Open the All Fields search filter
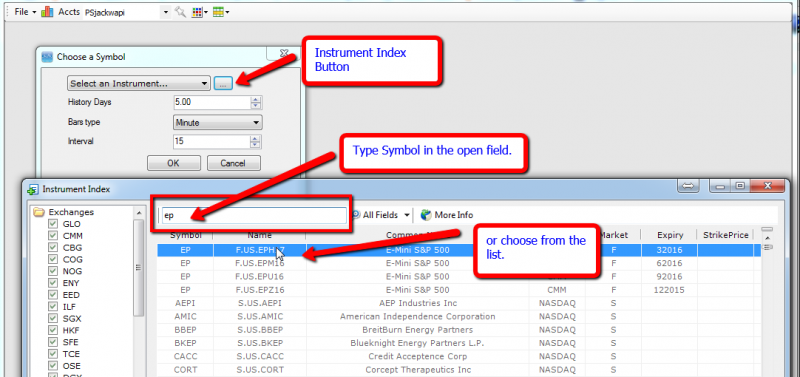 coord(382,215)
